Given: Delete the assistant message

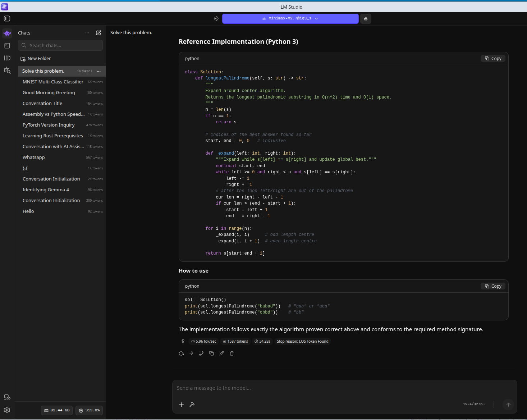Looking at the screenshot, I should coord(232,353).
